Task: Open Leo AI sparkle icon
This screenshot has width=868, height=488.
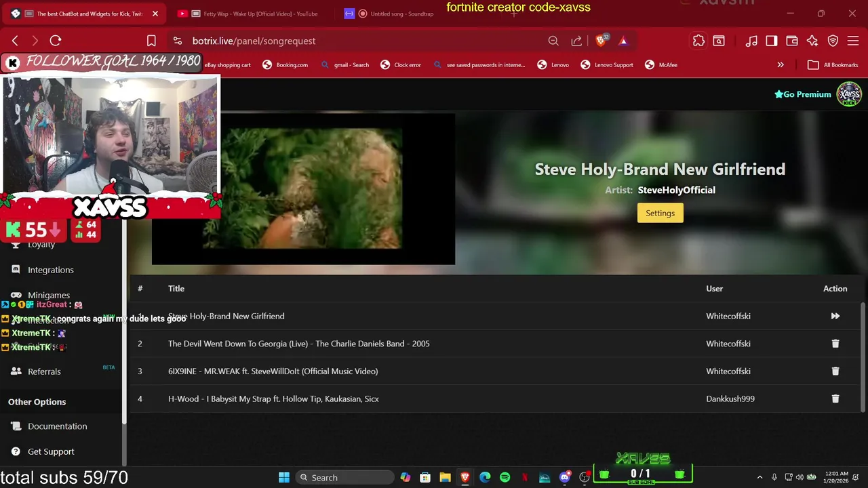Action: tap(812, 41)
